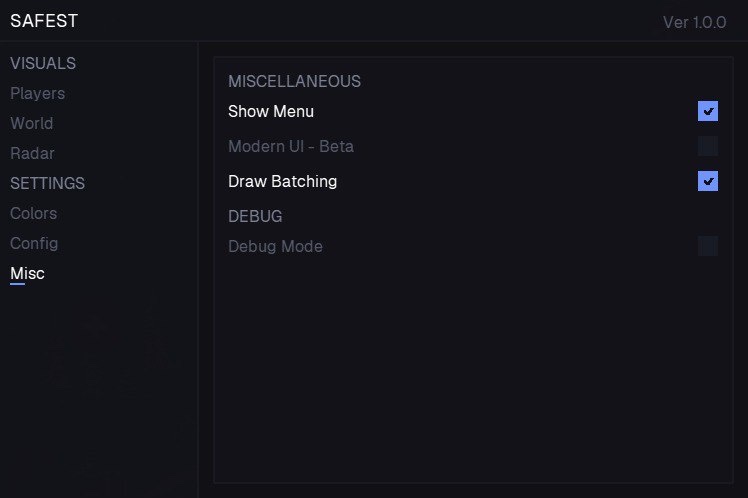This screenshot has height=498, width=748.
Task: Select the Misc sidebar item
Action: pos(27,273)
